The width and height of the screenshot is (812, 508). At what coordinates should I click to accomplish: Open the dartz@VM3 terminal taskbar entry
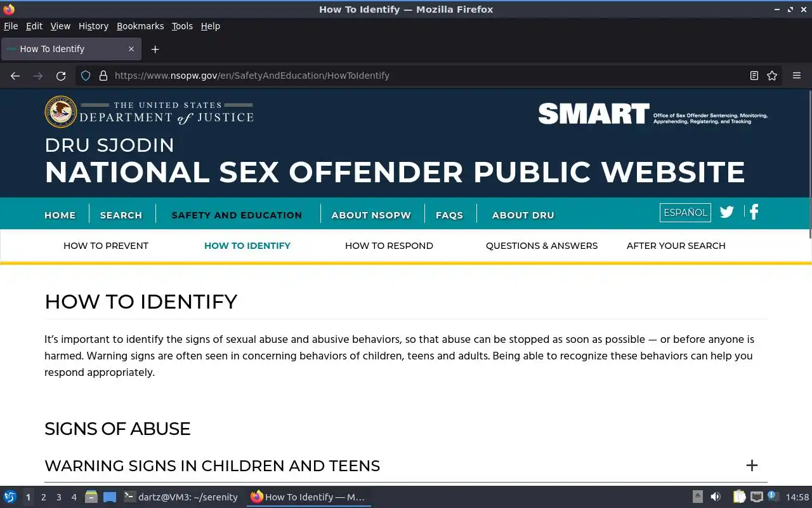[181, 497]
